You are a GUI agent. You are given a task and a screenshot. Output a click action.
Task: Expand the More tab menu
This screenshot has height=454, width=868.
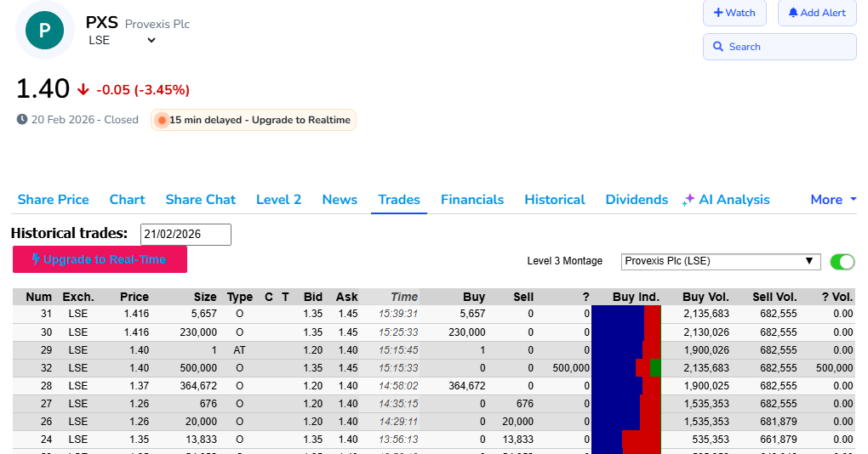click(x=833, y=200)
